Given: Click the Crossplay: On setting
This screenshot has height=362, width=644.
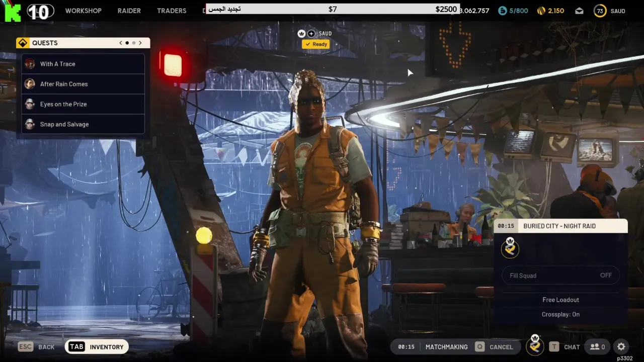Looking at the screenshot, I should point(560,314).
